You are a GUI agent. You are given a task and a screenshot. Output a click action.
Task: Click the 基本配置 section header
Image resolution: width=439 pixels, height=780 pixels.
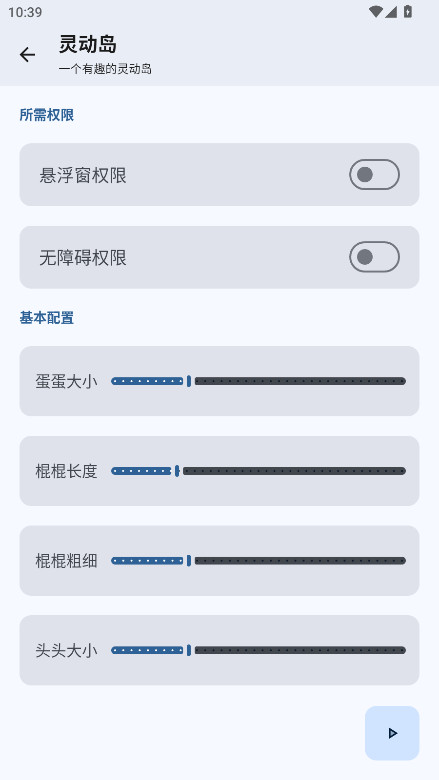click(x=47, y=318)
